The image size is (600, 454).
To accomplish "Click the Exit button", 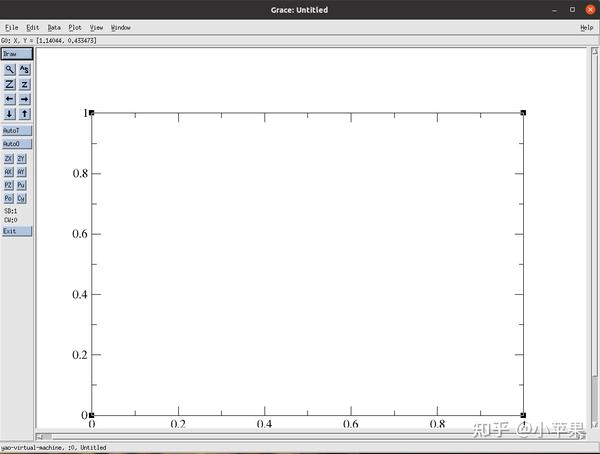I will (x=17, y=231).
